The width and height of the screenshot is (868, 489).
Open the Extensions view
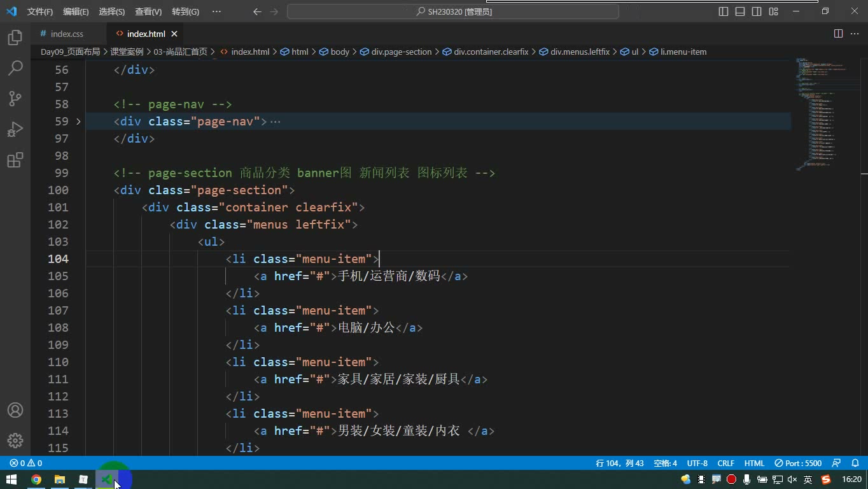point(15,160)
